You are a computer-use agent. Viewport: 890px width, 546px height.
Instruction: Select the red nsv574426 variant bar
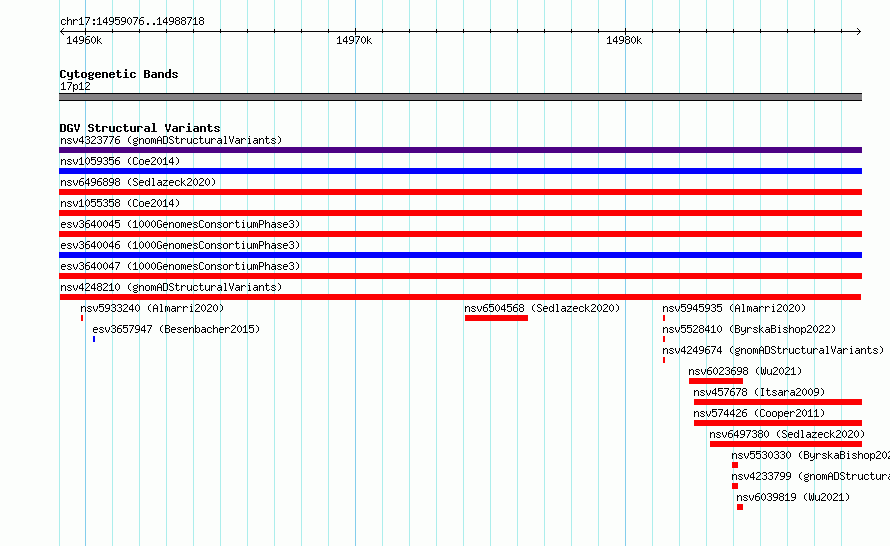pyautogui.click(x=778, y=423)
